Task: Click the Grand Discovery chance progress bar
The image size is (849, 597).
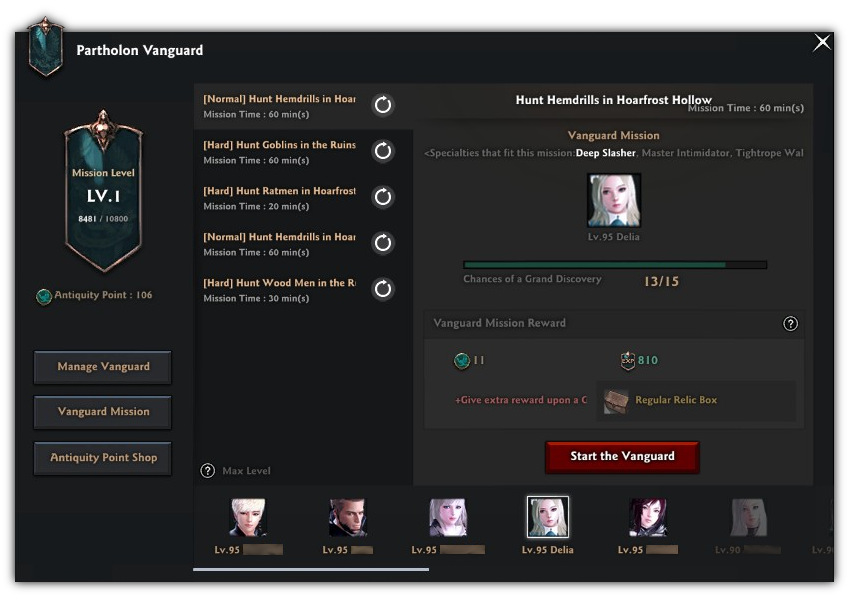Action: click(x=615, y=265)
